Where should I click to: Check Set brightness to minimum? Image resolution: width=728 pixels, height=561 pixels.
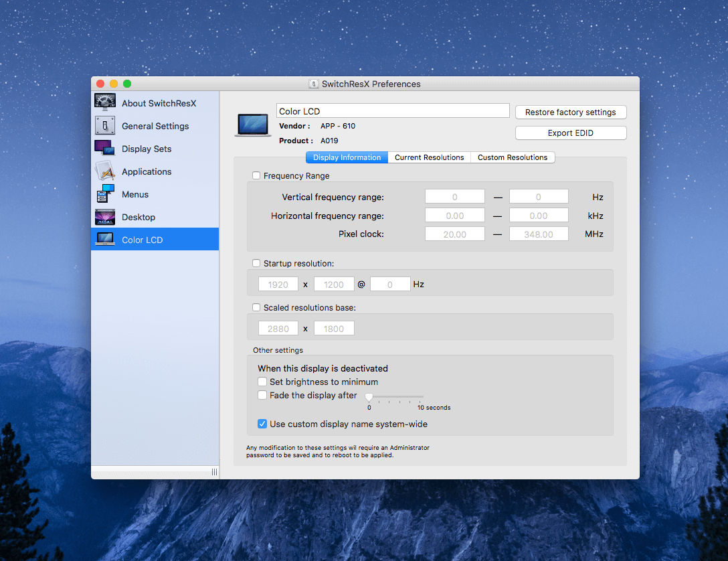pos(262,382)
